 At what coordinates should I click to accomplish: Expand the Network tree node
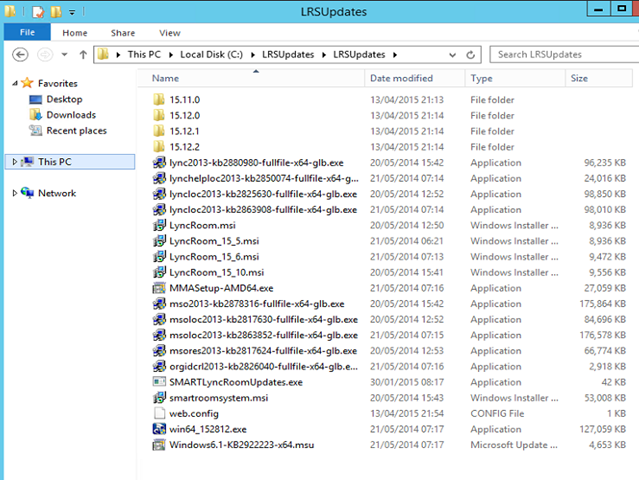[13, 193]
